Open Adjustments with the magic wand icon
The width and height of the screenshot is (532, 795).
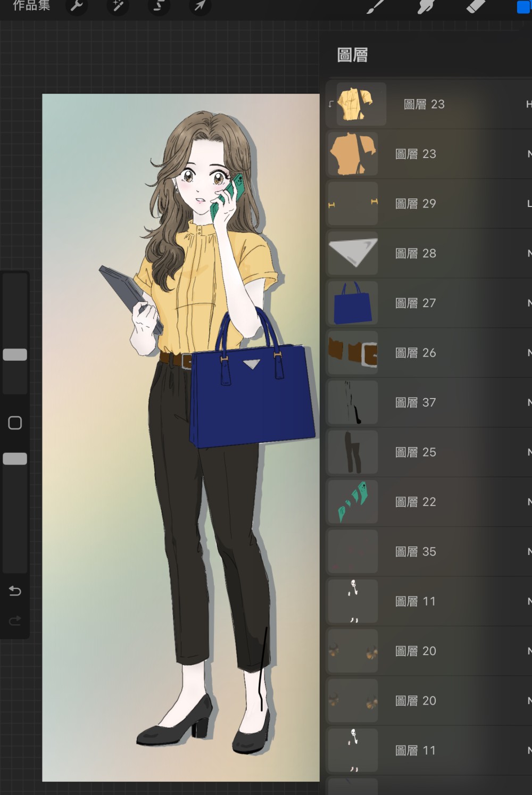[118, 6]
